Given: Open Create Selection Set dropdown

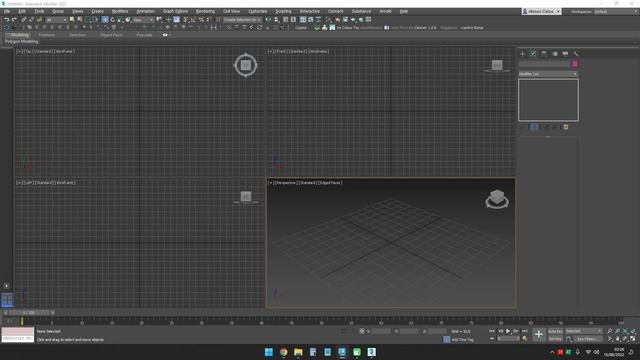Looking at the screenshot, I should coord(242,19).
